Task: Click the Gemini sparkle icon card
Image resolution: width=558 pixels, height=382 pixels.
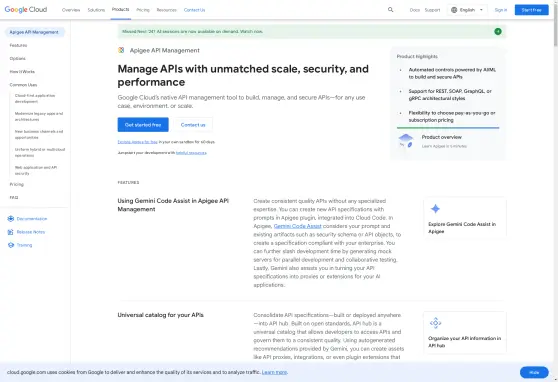Action: [435, 209]
